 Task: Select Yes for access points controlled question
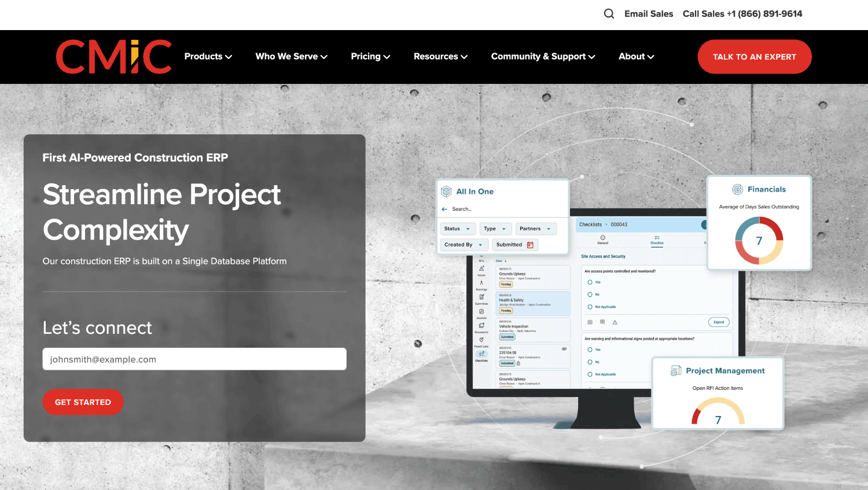(590, 282)
